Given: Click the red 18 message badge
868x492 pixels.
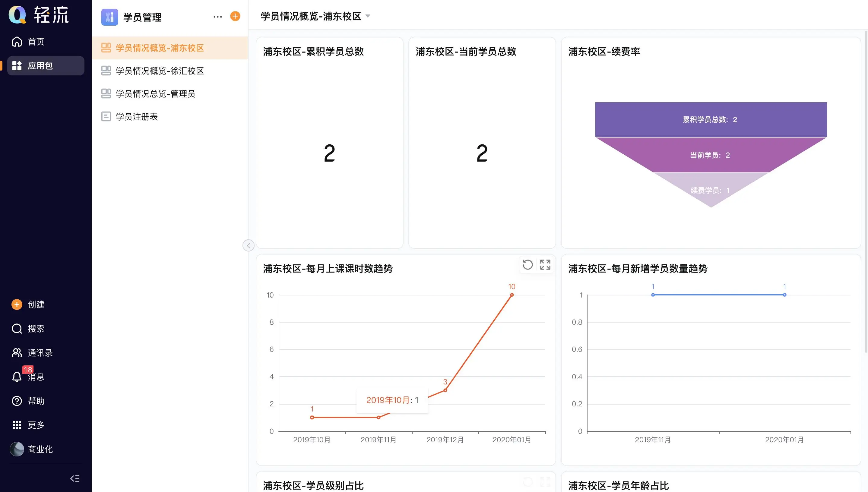Looking at the screenshot, I should click(28, 370).
